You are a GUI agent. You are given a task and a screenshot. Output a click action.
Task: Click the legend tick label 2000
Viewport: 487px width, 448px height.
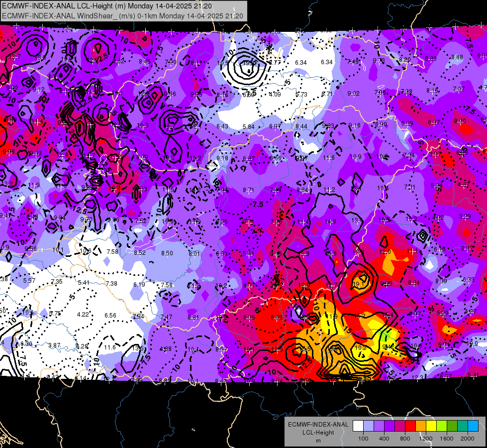(x=468, y=439)
